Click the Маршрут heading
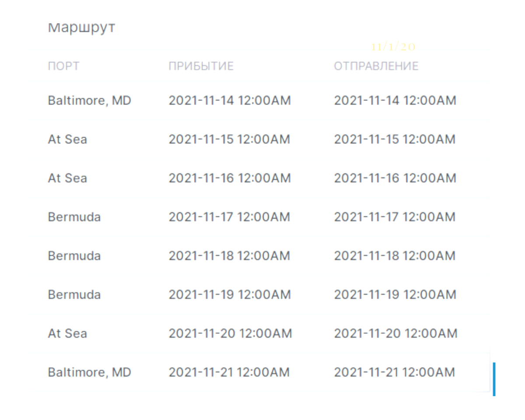 pyautogui.click(x=81, y=28)
